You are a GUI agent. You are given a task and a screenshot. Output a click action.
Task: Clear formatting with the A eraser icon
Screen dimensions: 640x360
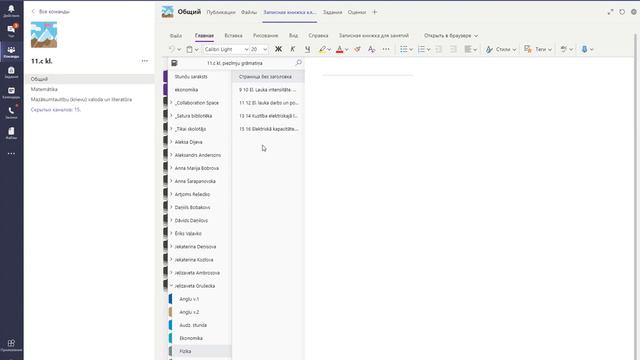tap(371, 49)
